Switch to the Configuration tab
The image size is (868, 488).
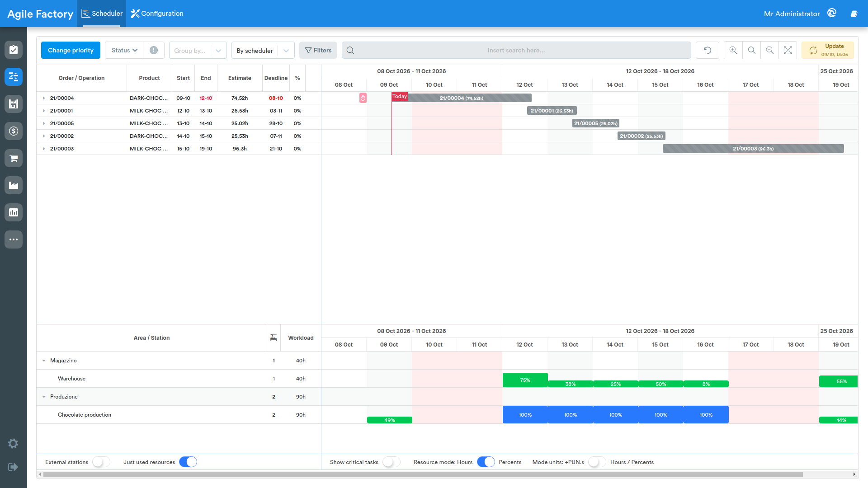pos(157,14)
